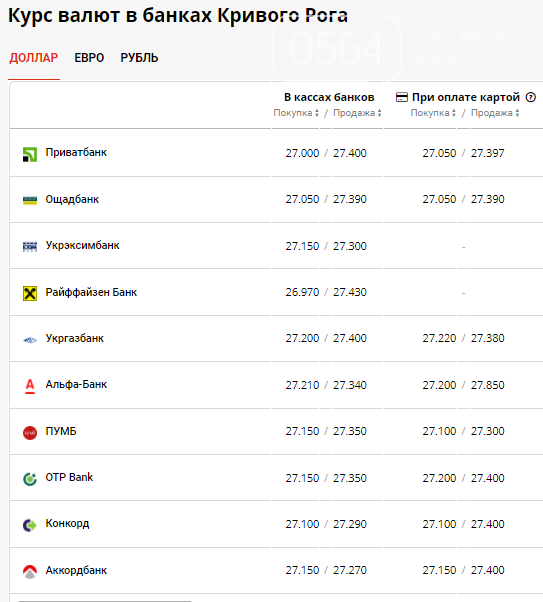Click the Ощадбанк logo icon
The image size is (543, 602).
[x=30, y=200]
